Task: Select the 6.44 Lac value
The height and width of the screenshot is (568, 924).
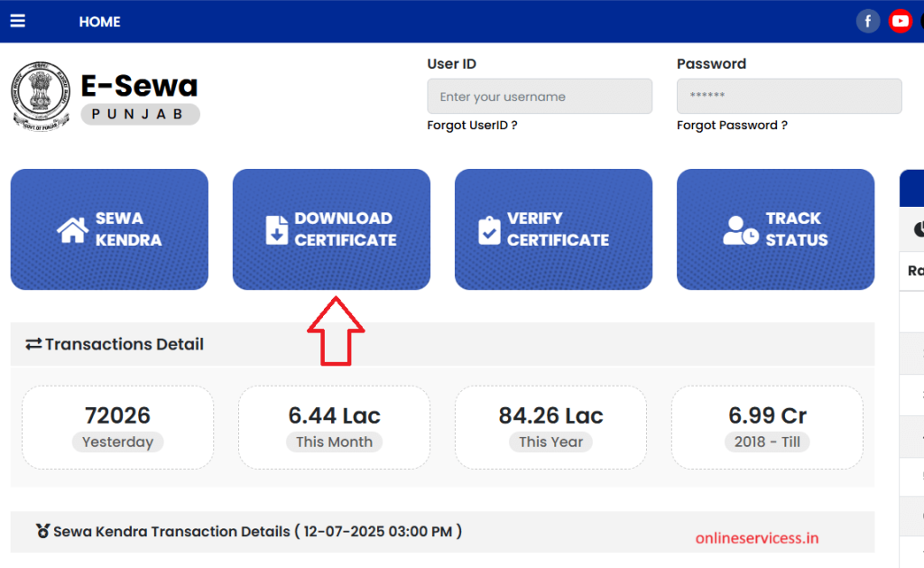Action: point(334,415)
